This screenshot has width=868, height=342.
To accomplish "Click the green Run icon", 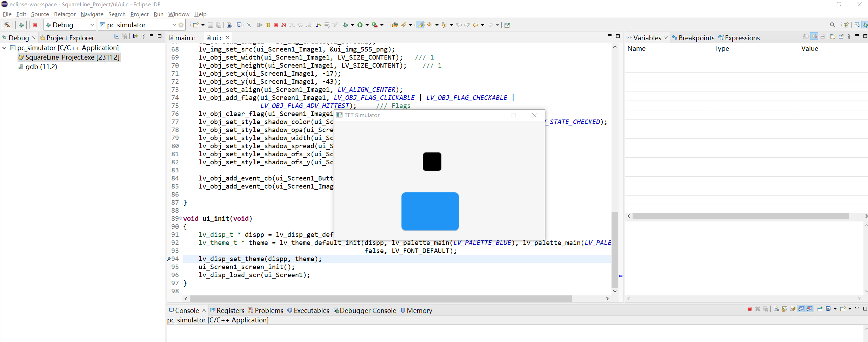I will (360, 25).
